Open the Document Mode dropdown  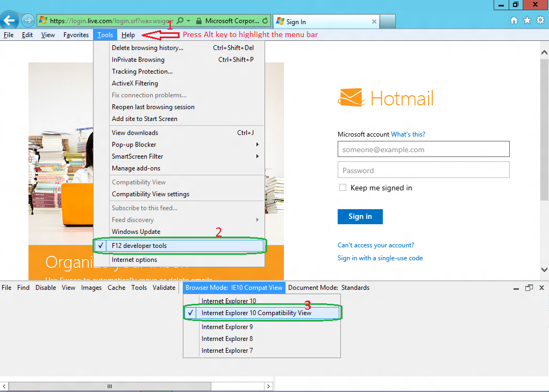pos(329,288)
